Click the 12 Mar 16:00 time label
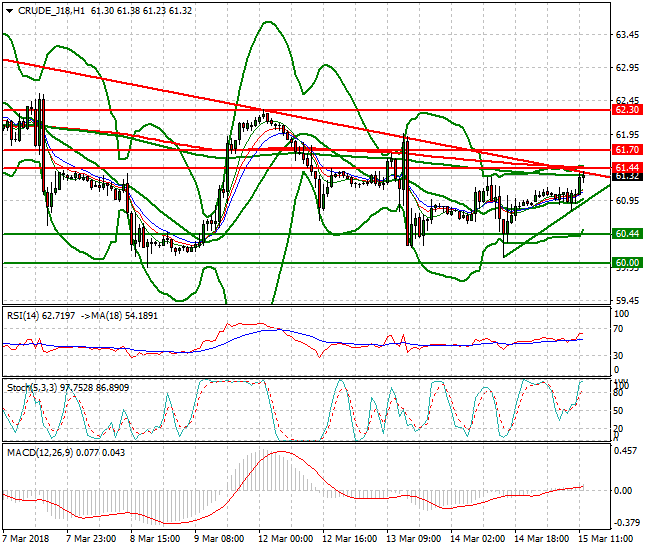 coord(349,539)
